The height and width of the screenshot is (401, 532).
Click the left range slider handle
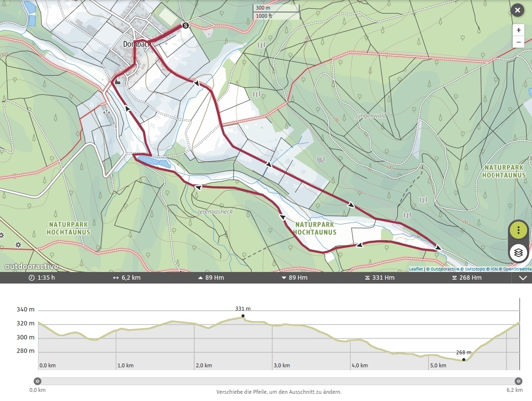38,381
